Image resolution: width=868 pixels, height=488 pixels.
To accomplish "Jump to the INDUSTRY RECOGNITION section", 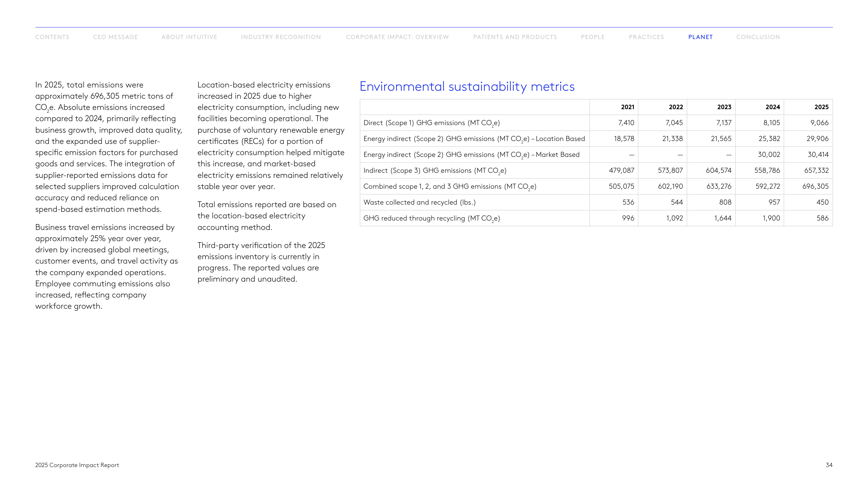I will pyautogui.click(x=281, y=37).
